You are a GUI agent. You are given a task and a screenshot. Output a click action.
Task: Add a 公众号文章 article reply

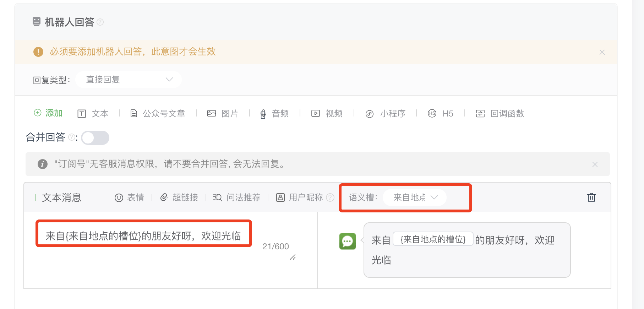(158, 114)
